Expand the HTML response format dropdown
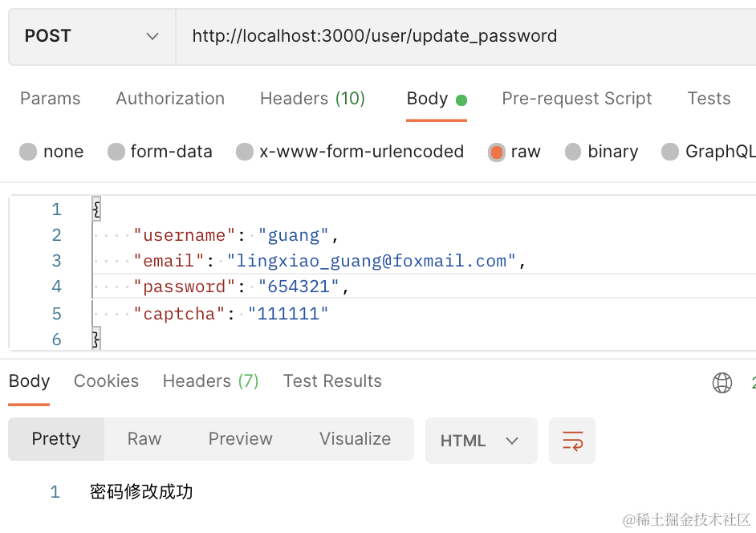756x533 pixels. pos(481,441)
